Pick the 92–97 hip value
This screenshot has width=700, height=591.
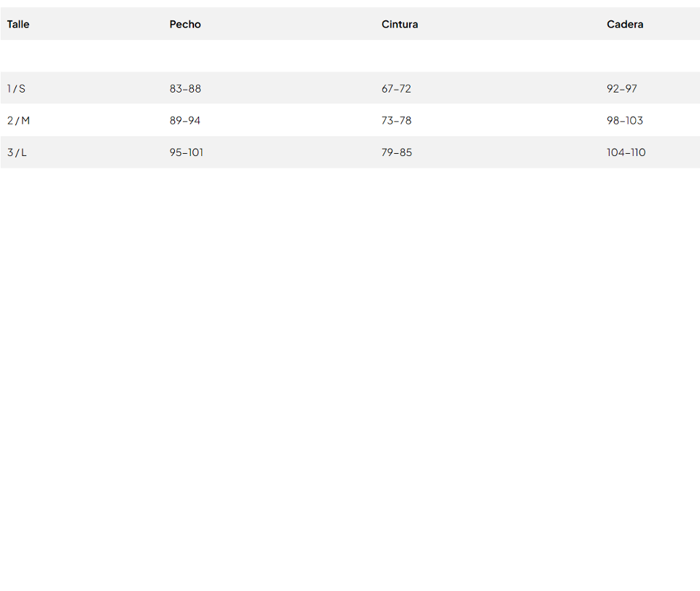tap(622, 88)
